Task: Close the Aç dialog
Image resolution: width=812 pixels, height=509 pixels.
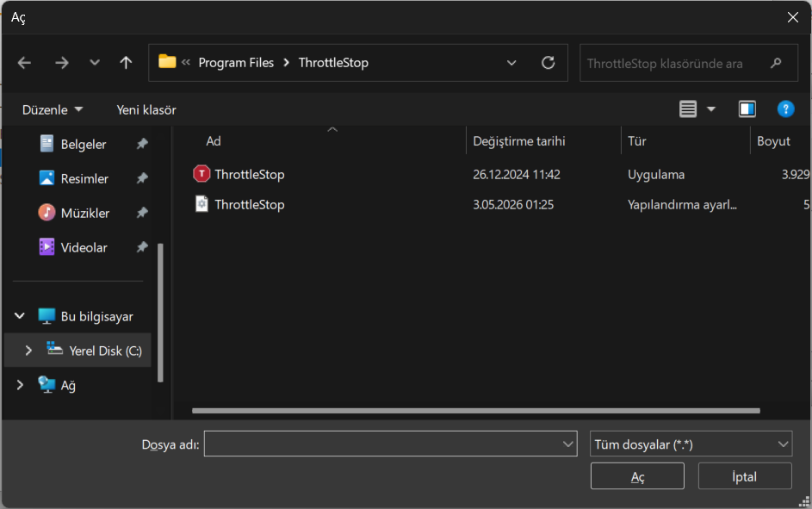Action: coord(792,17)
